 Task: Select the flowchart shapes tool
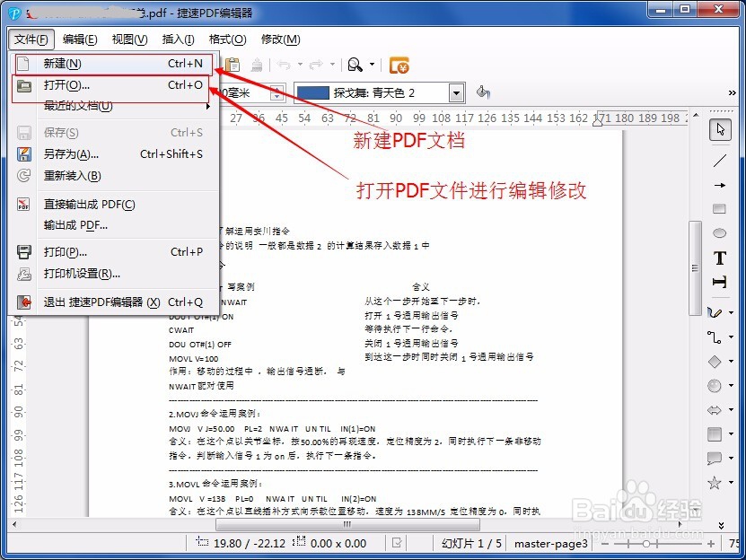pos(715,434)
